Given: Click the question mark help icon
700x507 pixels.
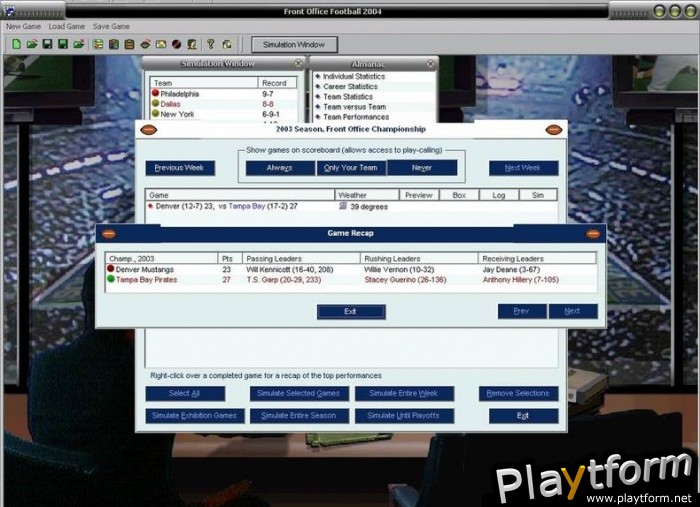Looking at the screenshot, I should click(x=211, y=44).
